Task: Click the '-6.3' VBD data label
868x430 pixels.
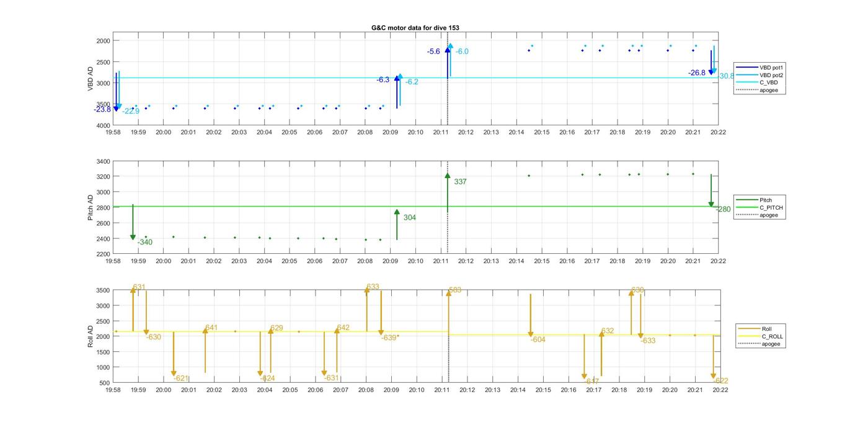Action: click(383, 79)
